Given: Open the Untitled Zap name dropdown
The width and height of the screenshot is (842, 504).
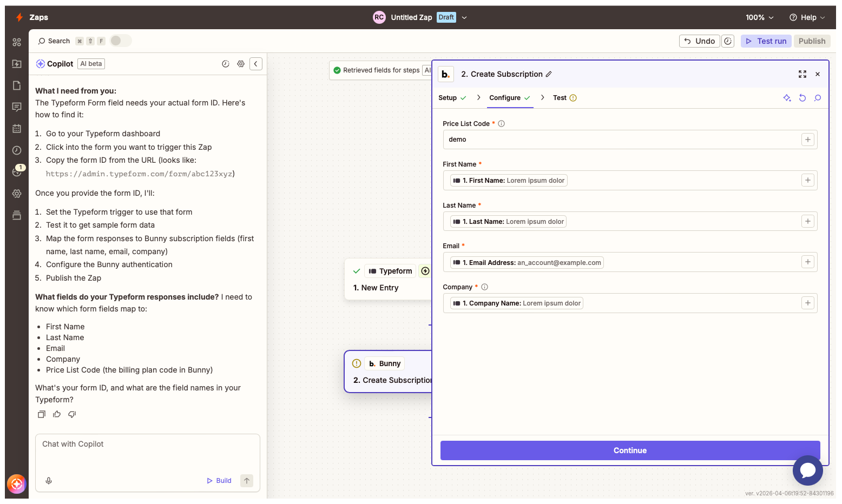Looking at the screenshot, I should tap(464, 17).
